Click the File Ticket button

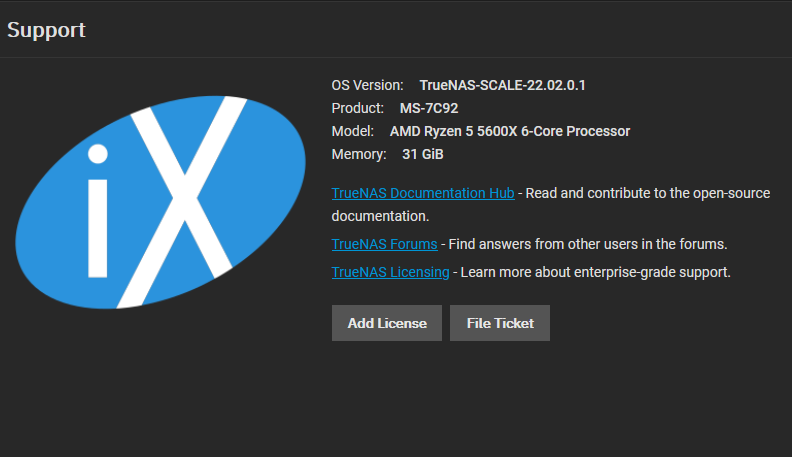click(499, 323)
